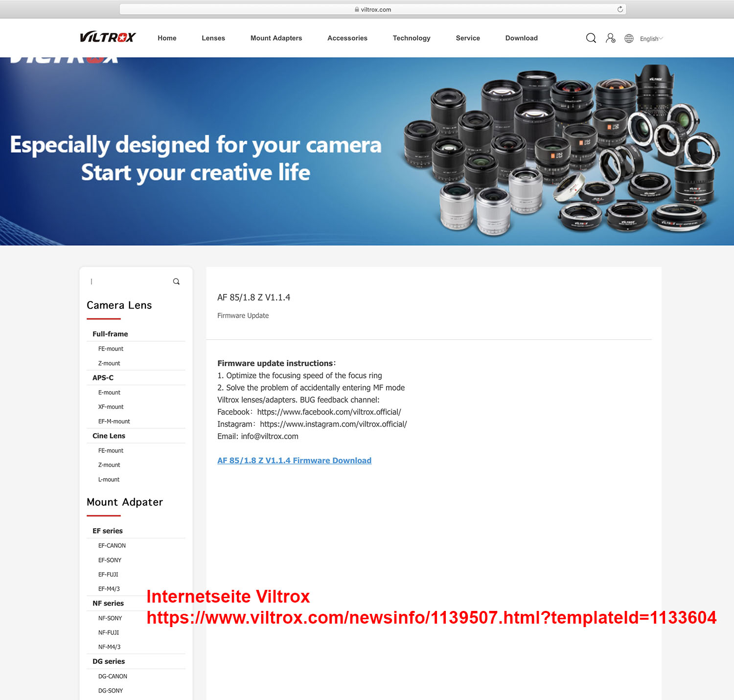This screenshot has width=734, height=700.
Task: Click the Firmware Update subtitle
Action: 243,316
